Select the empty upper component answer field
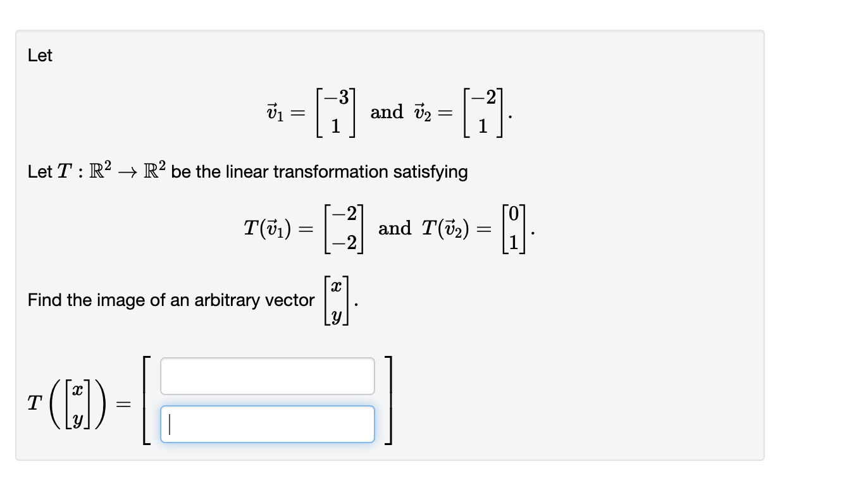The height and width of the screenshot is (483, 868). (267, 376)
